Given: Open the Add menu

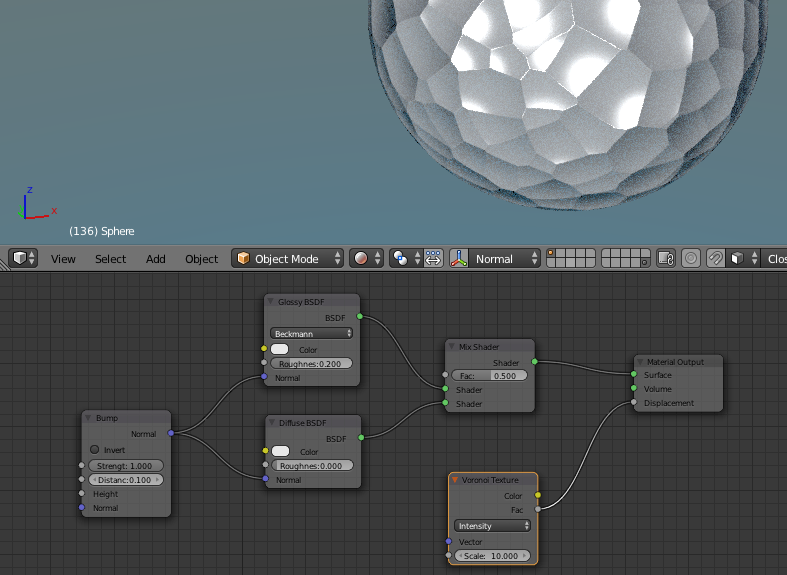Looking at the screenshot, I should coord(156,259).
